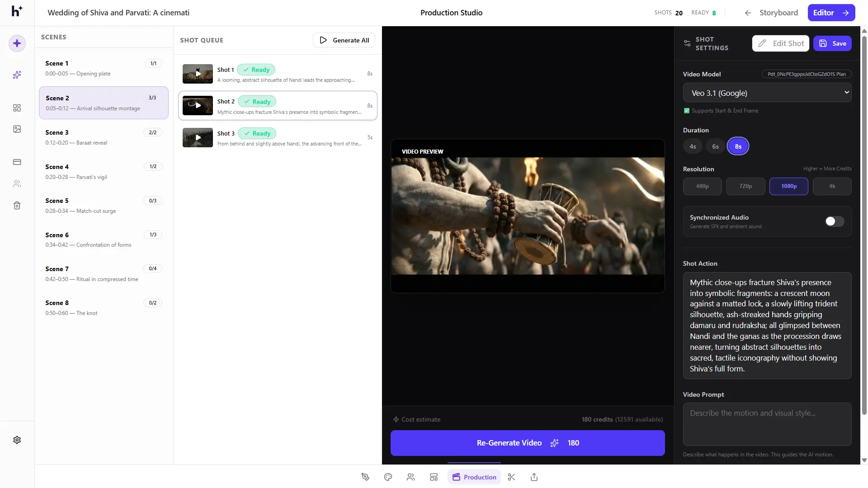Select 6s duration
The image size is (868, 488).
pos(715,146)
